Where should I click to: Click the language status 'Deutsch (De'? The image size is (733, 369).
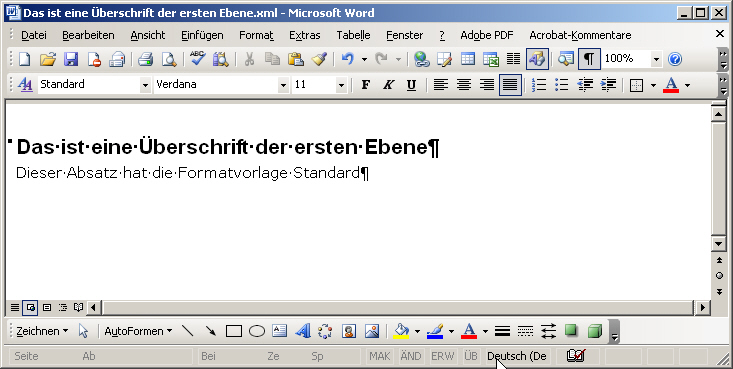tap(517, 356)
